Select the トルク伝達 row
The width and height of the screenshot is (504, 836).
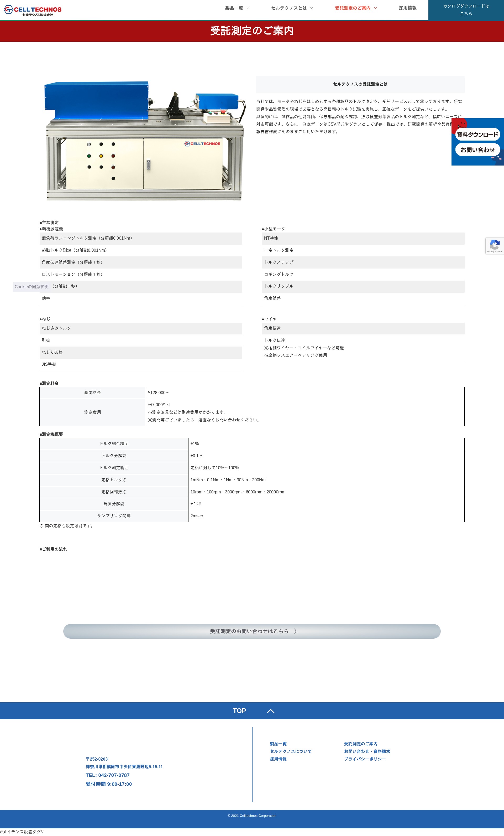[x=363, y=348]
